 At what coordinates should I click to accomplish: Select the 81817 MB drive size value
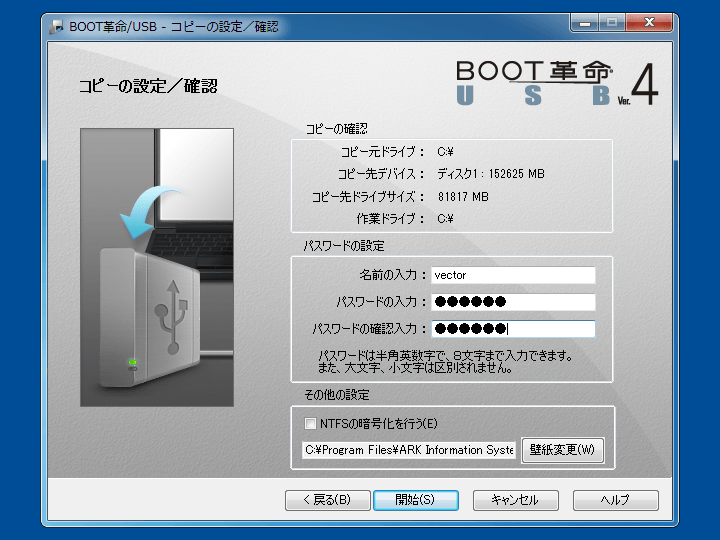click(x=463, y=197)
